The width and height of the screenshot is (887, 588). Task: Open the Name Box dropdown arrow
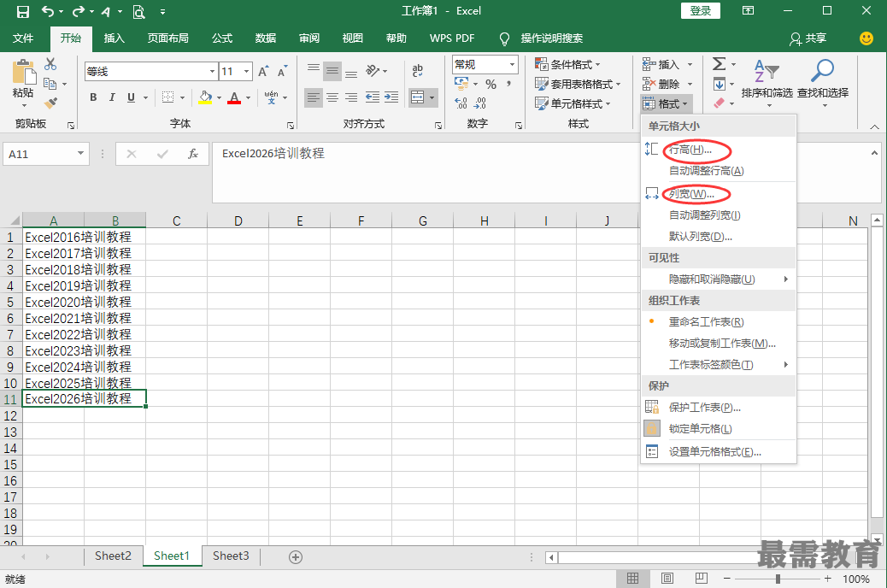pos(80,153)
